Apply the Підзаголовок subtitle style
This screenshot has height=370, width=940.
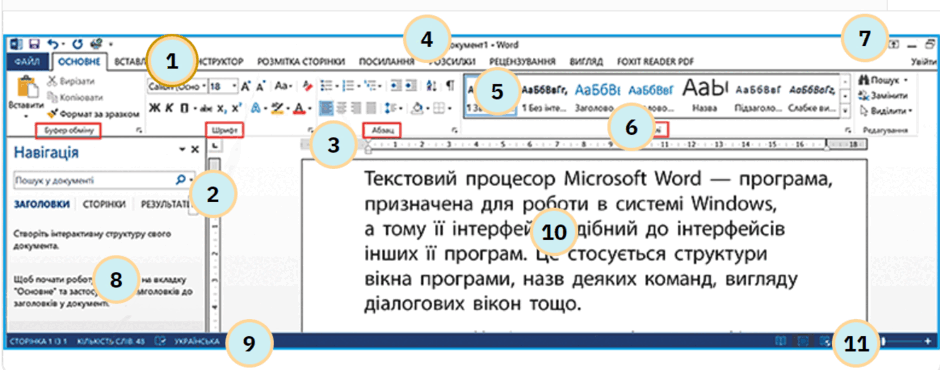point(758,95)
